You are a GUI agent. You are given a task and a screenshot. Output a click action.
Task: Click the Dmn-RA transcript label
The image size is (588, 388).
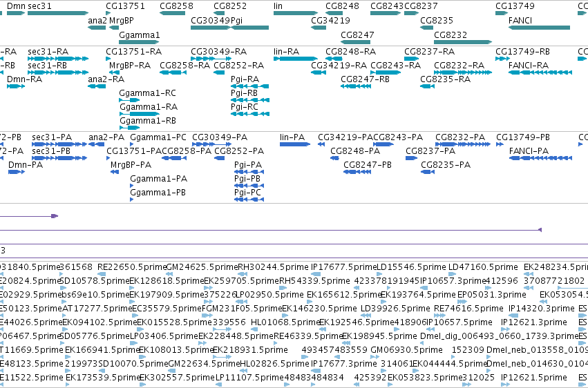pyautogui.click(x=25, y=79)
